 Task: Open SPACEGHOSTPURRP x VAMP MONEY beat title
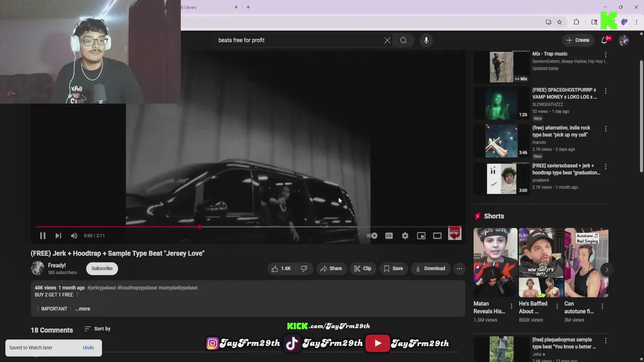tap(565, 94)
